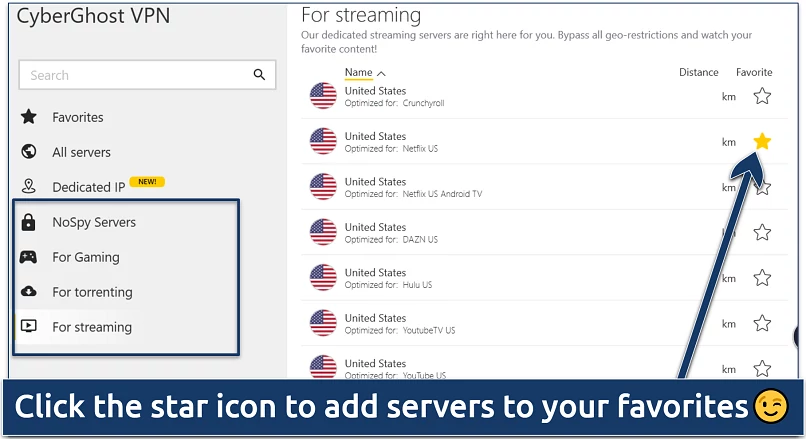Click the US flag for Crunchyroll server
806x439 pixels.
323,96
